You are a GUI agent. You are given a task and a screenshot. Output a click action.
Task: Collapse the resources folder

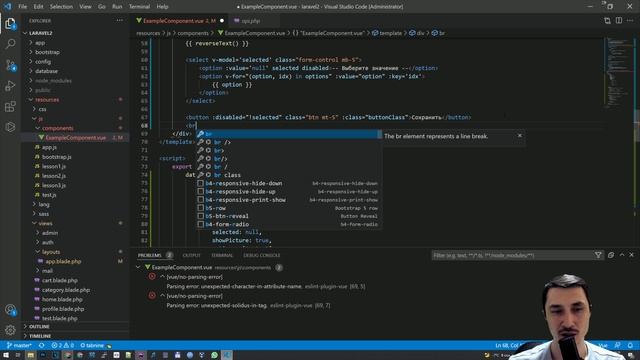coord(76,100)
